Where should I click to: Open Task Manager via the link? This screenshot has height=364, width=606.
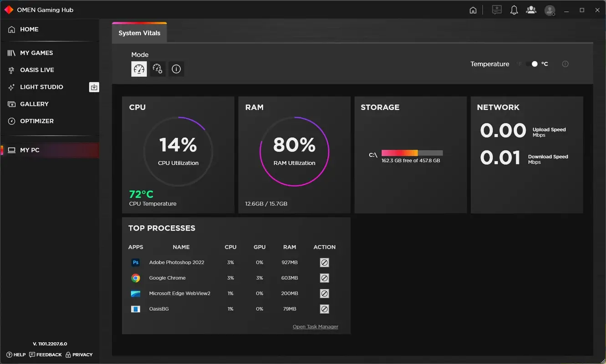tap(315, 326)
